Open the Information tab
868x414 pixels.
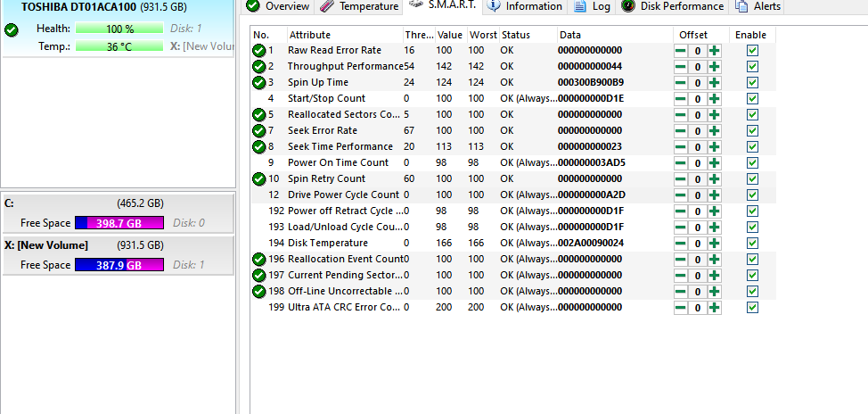click(x=525, y=6)
